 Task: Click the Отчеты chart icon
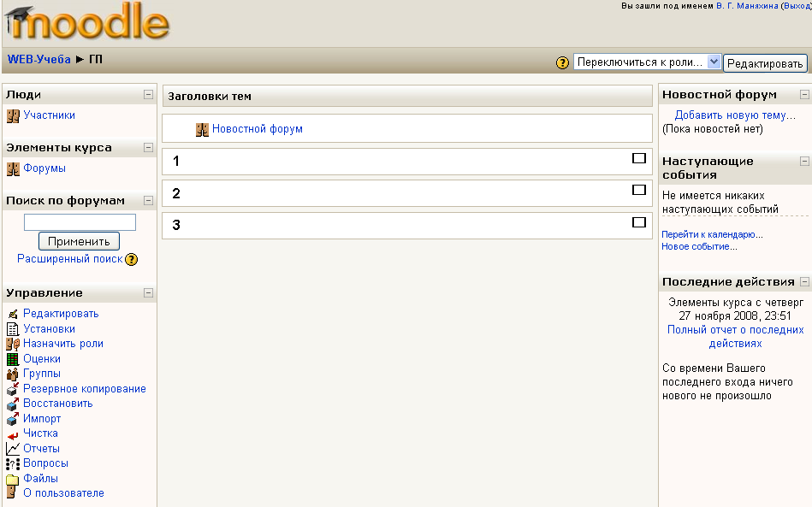[13, 449]
